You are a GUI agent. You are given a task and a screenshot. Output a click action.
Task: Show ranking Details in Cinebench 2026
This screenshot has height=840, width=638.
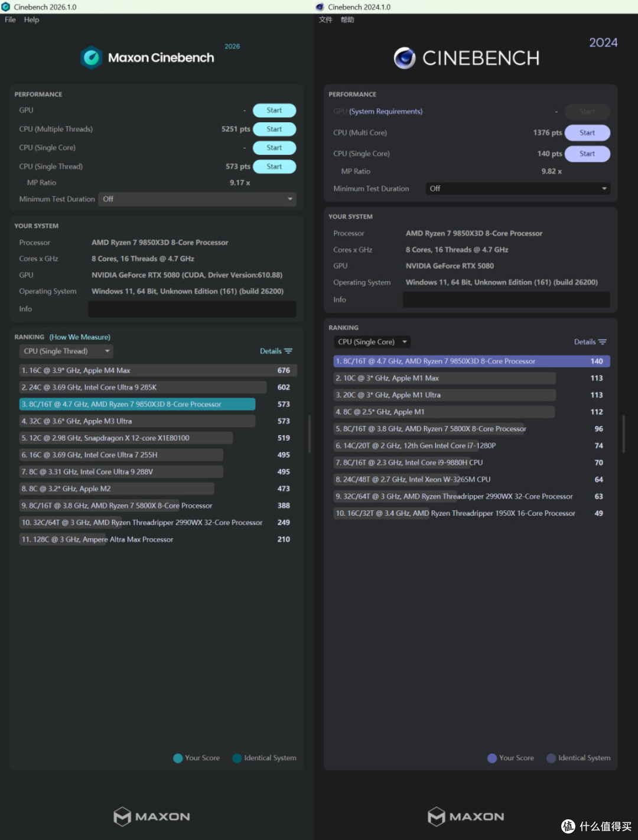click(276, 351)
